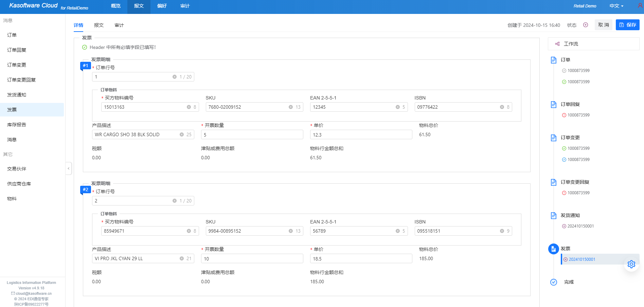Save the invoice with 保存 button
644x307 pixels.
click(627, 25)
